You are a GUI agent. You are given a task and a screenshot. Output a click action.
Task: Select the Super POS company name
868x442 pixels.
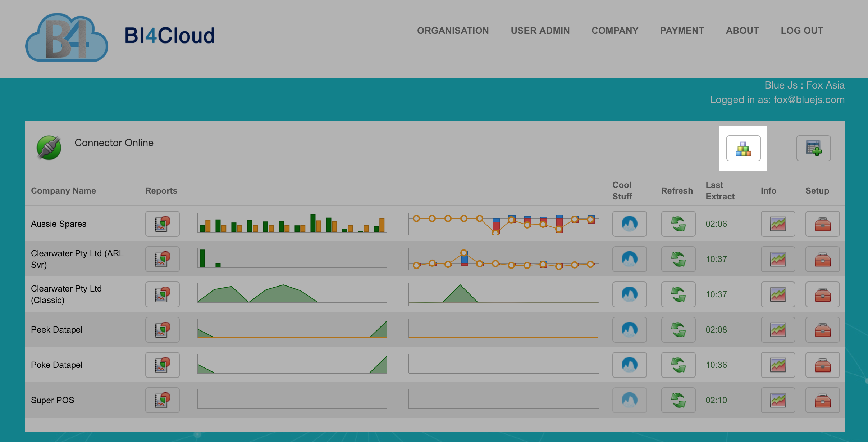click(x=52, y=400)
